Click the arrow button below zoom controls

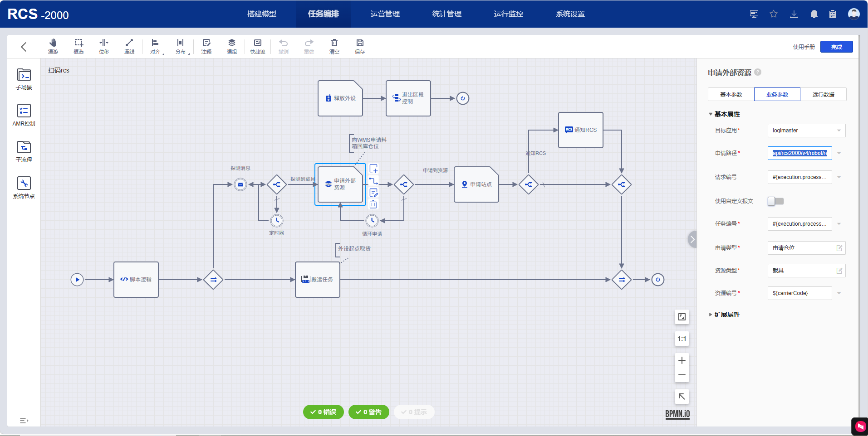(682, 397)
